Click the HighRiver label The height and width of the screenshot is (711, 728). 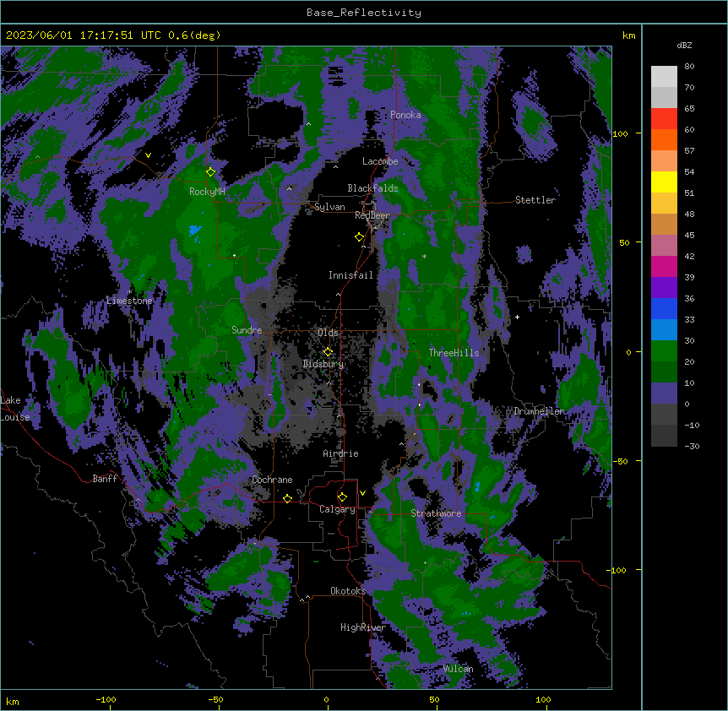tap(363, 627)
